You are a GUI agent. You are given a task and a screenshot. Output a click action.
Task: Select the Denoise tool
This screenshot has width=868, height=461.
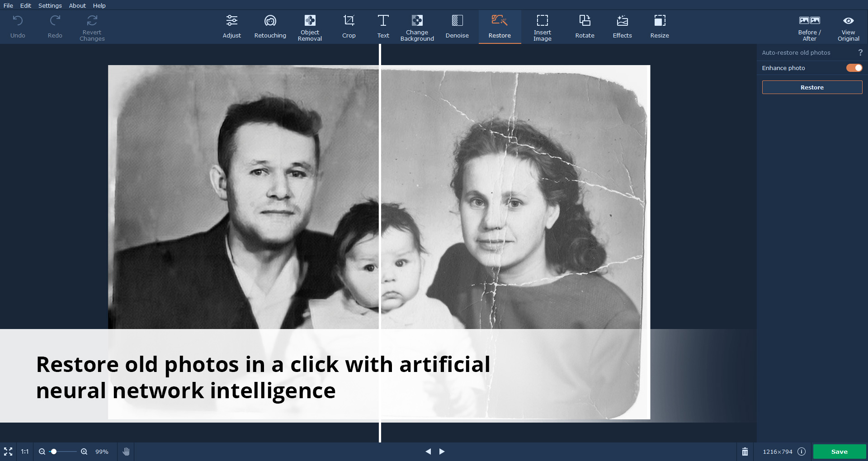pyautogui.click(x=457, y=27)
